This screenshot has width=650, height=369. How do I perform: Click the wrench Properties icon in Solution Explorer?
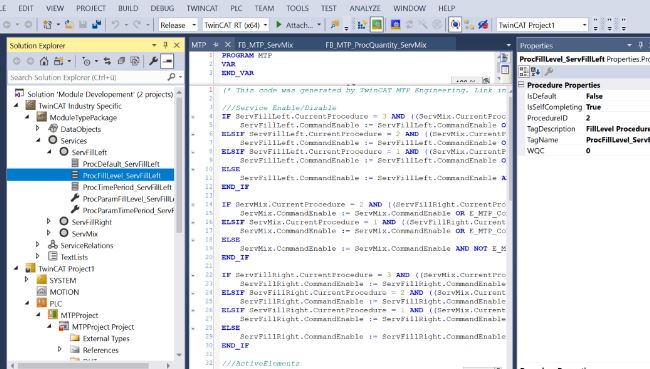(153, 61)
